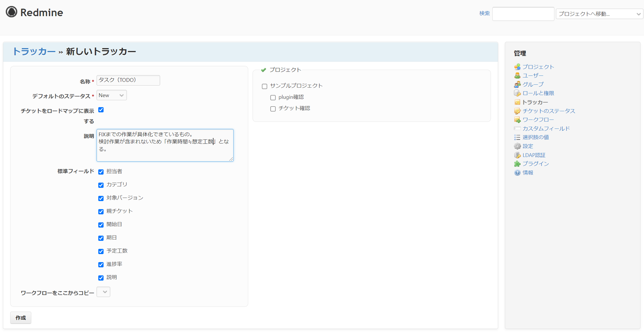
Task: Click the Users icon in sidebar
Action: pos(517,76)
